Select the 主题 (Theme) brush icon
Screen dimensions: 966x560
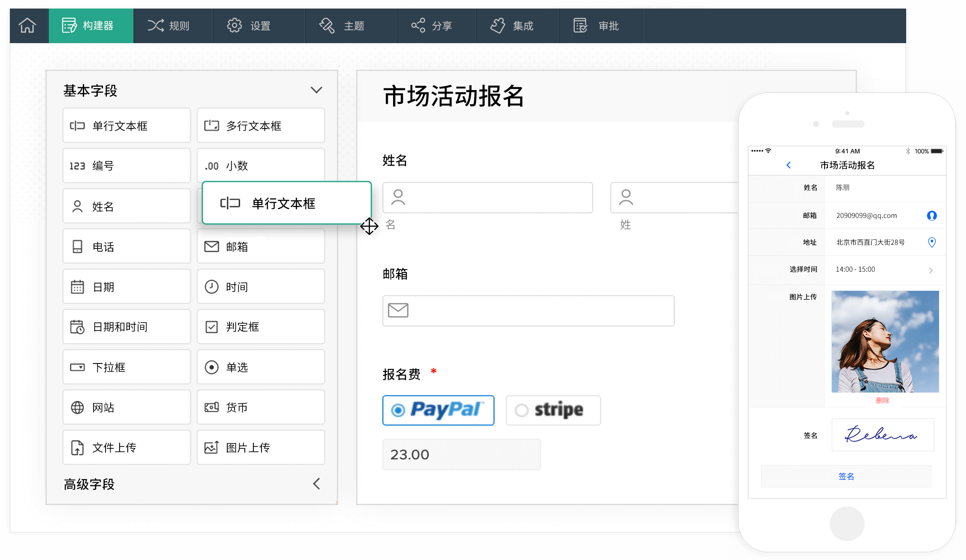point(327,25)
